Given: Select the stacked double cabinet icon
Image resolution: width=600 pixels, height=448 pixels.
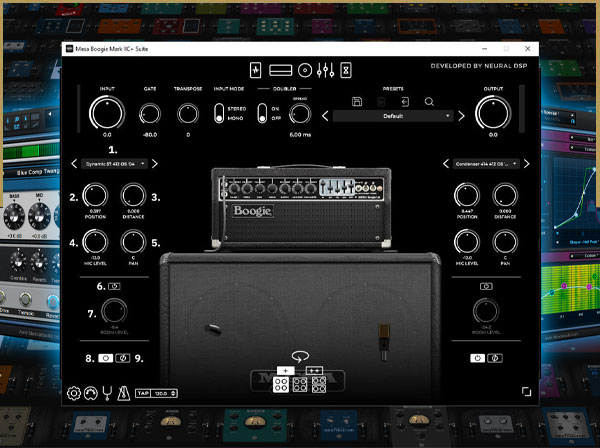Looking at the screenshot, I should 319,384.
